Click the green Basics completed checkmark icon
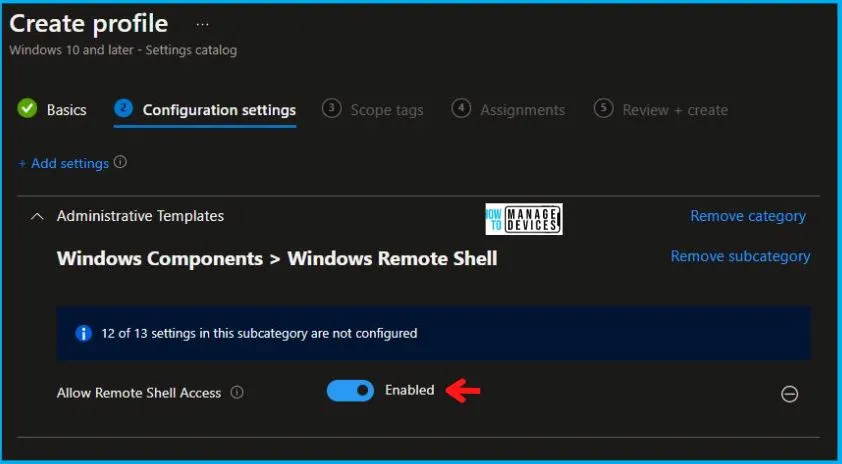This screenshot has height=464, width=842. 28,109
